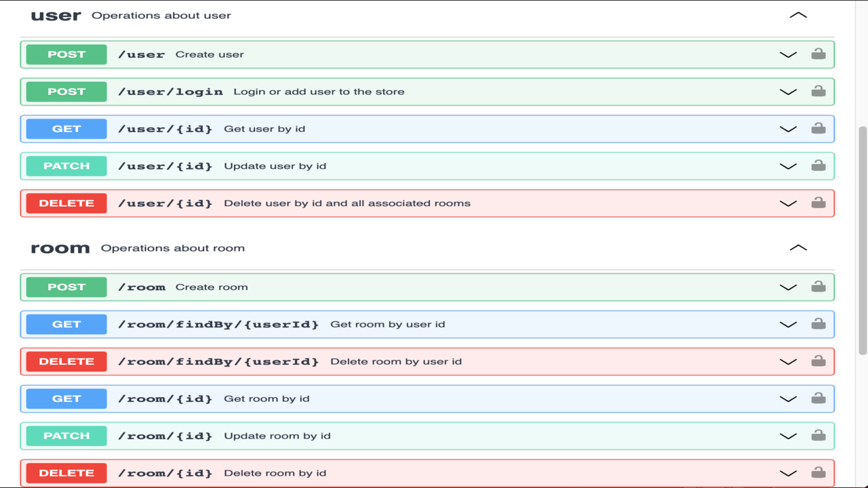
Task: Select the room section heading
Action: [x=60, y=247]
